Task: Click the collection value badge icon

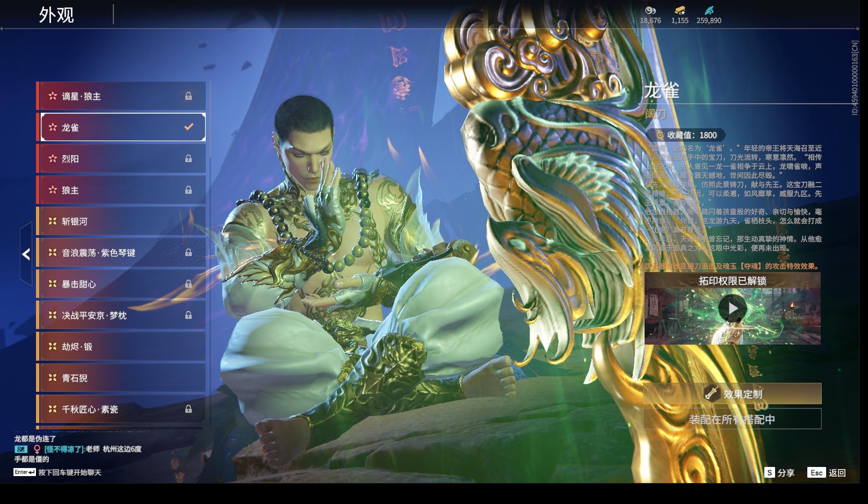Action: point(660,135)
